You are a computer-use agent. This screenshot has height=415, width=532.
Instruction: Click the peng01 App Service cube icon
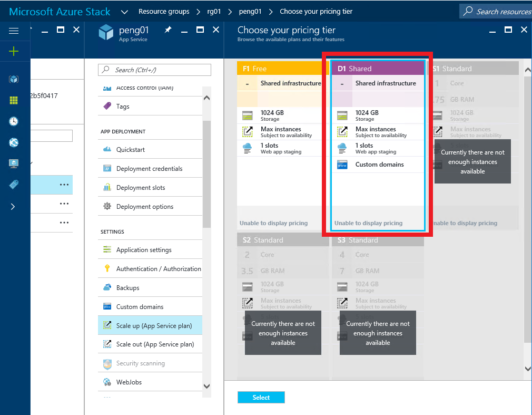(106, 32)
